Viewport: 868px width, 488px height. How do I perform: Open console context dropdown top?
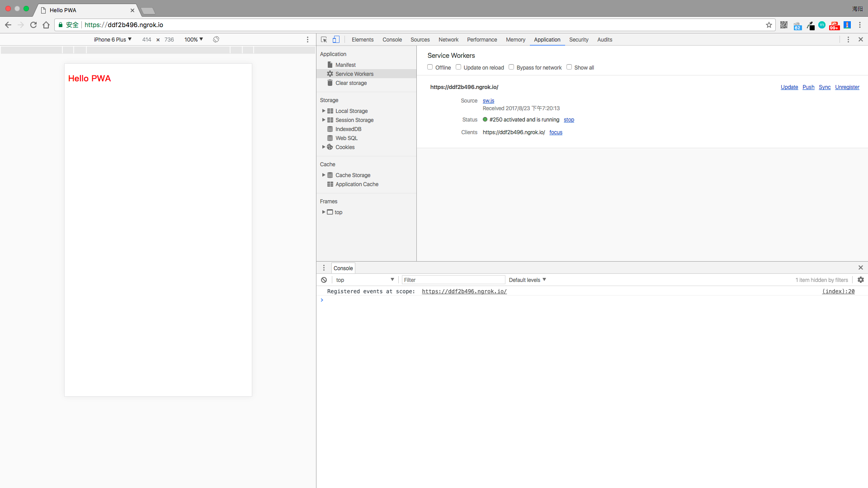pyautogui.click(x=365, y=280)
